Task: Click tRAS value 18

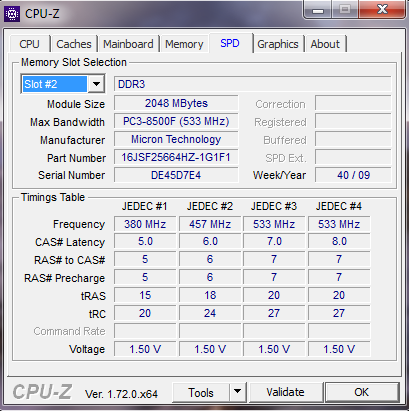Action: (x=210, y=295)
